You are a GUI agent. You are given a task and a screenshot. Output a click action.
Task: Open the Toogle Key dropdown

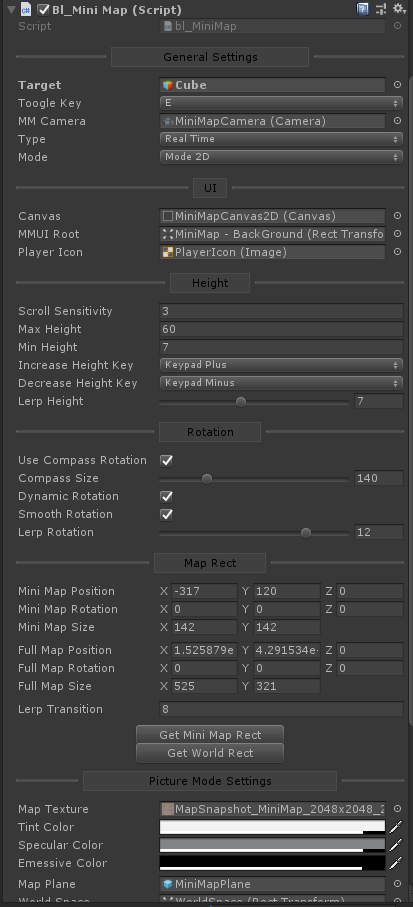pos(281,103)
